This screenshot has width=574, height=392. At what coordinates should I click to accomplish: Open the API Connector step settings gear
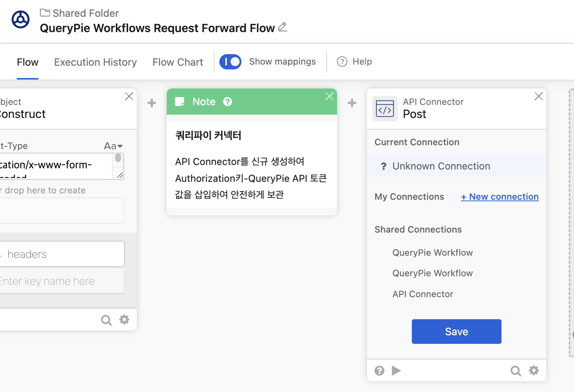[534, 370]
